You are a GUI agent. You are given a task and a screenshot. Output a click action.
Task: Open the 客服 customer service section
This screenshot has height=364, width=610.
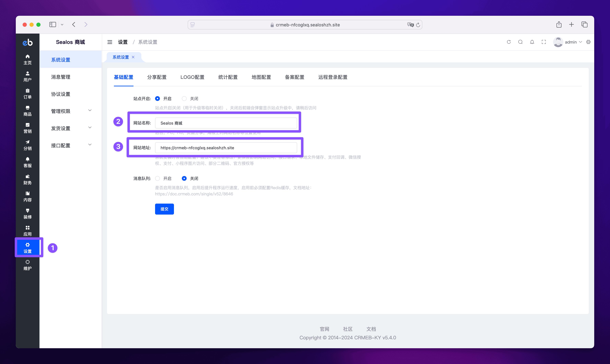tap(27, 163)
